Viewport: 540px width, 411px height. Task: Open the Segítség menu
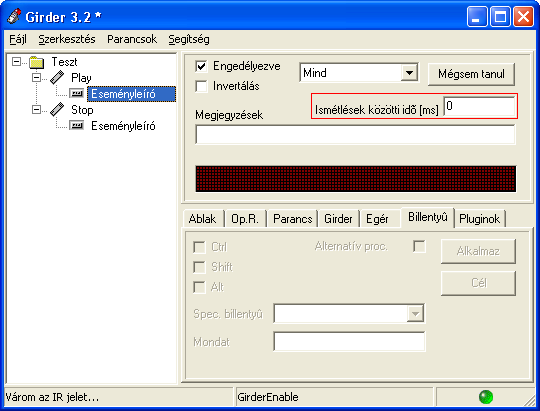[189, 39]
